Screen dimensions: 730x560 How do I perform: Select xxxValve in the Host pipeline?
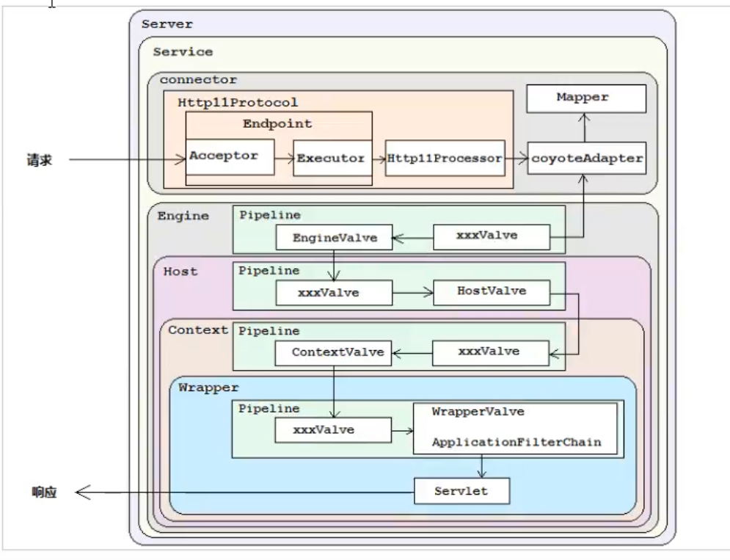pos(334,292)
